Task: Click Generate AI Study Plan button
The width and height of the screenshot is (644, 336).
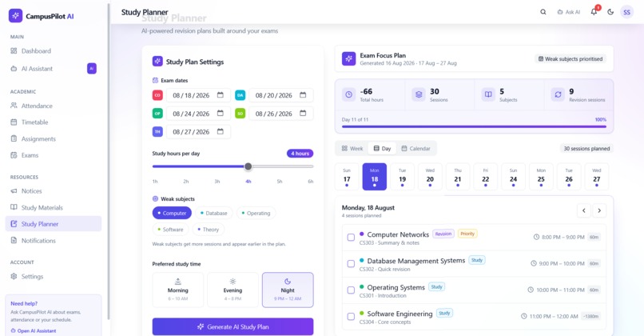Action: [233, 326]
